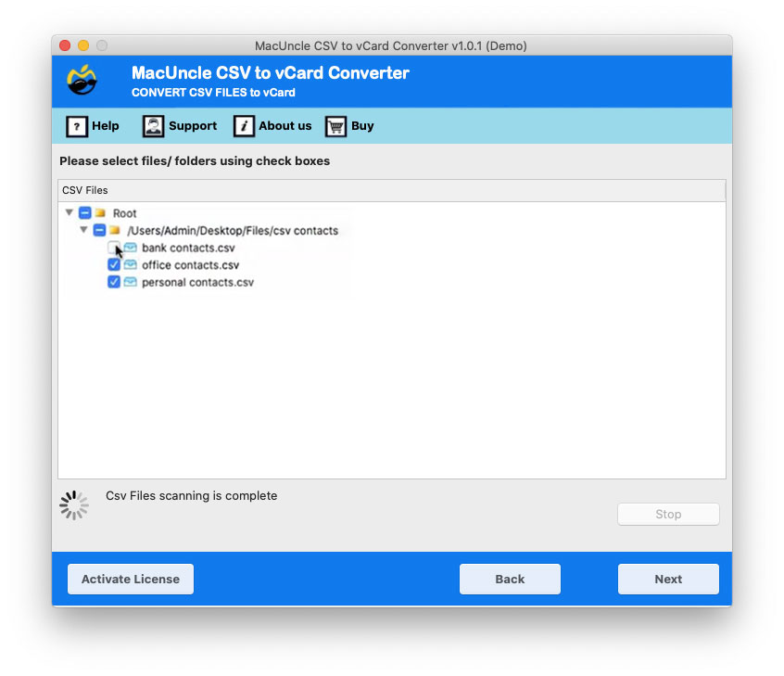This screenshot has width=784, height=676.
Task: Click the Help question mark icon
Action: coord(77,127)
